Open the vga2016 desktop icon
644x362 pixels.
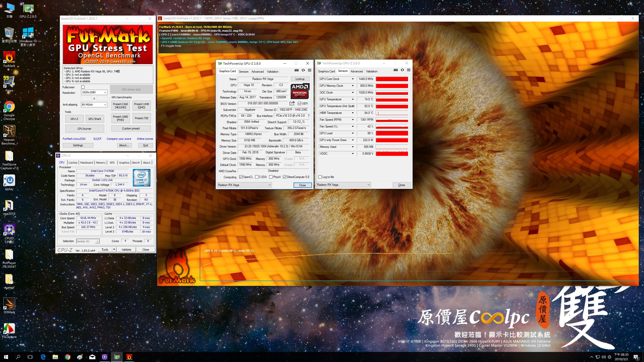click(x=9, y=208)
